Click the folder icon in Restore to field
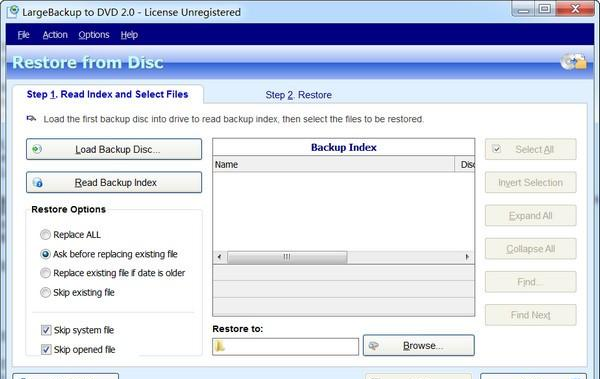This screenshot has width=600, height=379. pyautogui.click(x=220, y=346)
